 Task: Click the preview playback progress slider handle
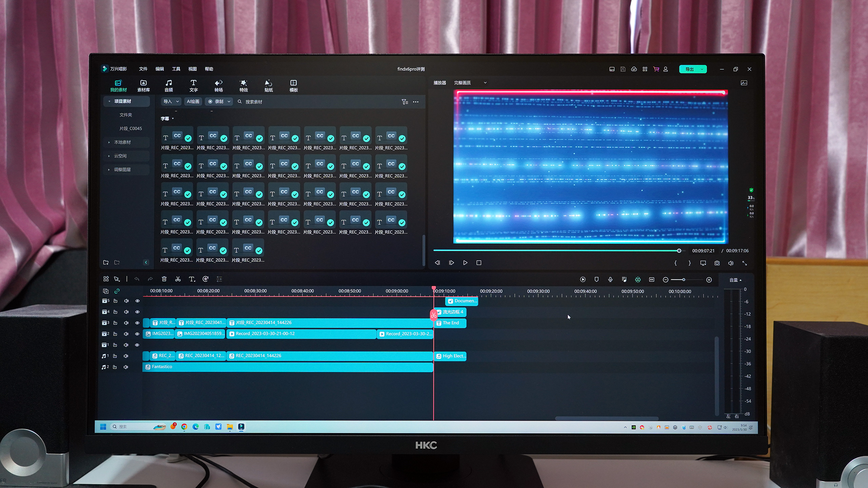point(679,251)
